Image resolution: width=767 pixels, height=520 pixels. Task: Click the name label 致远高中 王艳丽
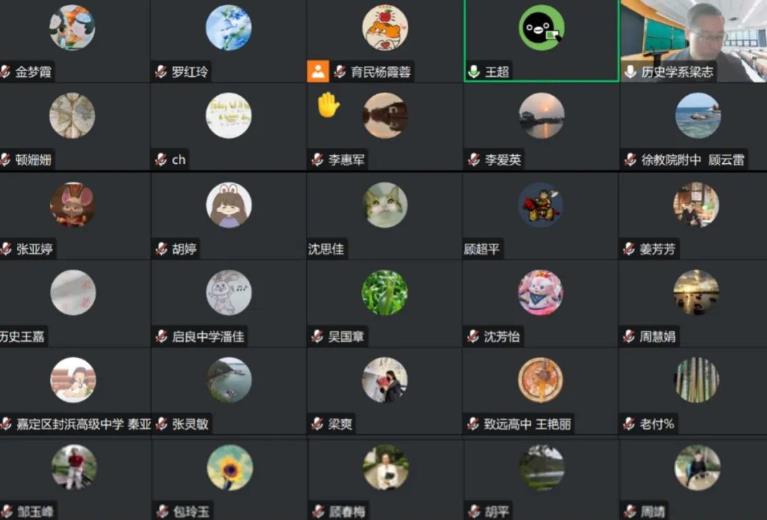click(x=527, y=424)
